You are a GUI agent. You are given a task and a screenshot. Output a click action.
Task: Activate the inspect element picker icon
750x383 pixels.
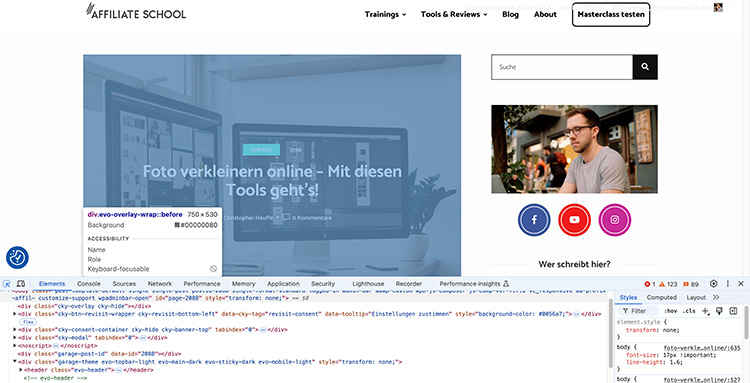tap(7, 284)
